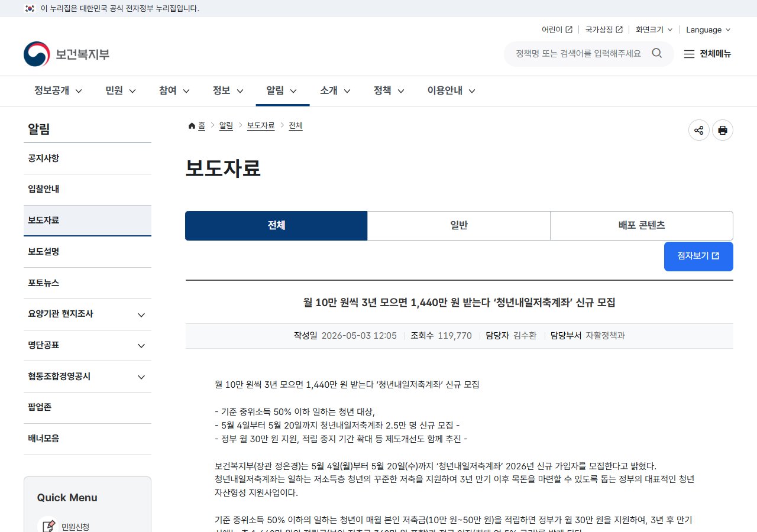Viewport: 757px width, 532px height.
Task: Select the 전체 tab
Action: coord(276,226)
